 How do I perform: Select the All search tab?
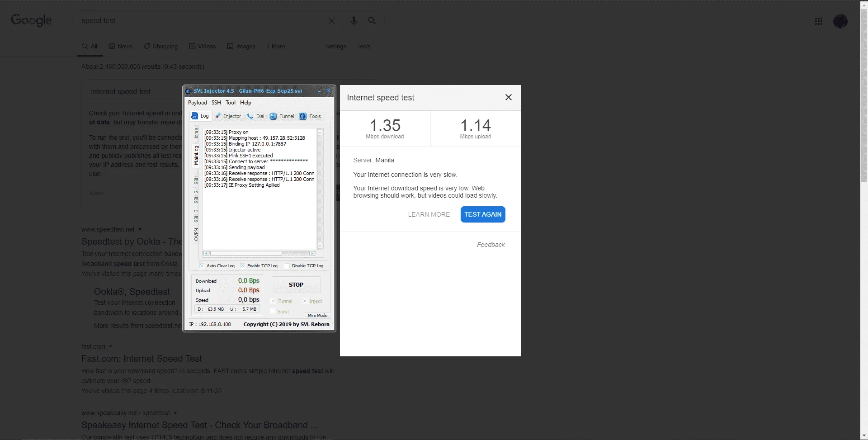[x=90, y=46]
